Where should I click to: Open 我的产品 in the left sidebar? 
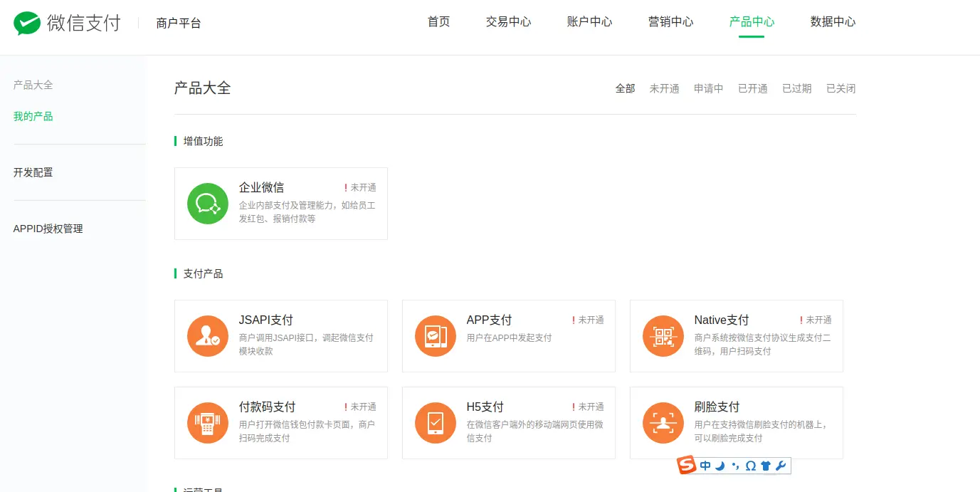coord(33,117)
